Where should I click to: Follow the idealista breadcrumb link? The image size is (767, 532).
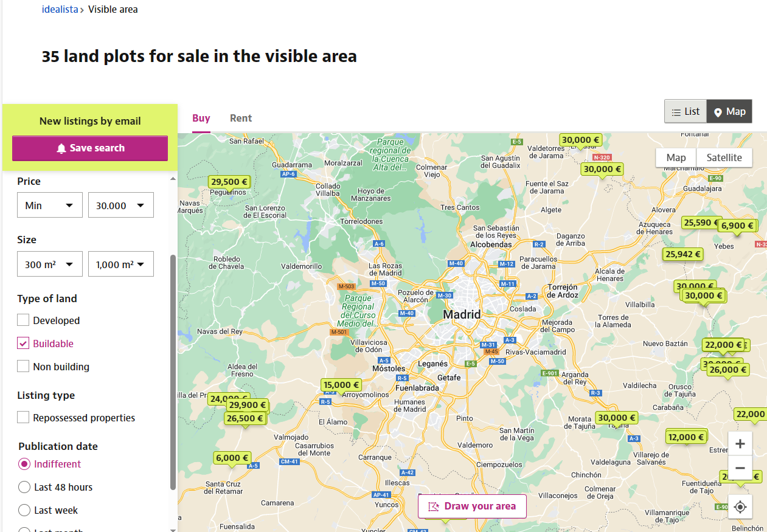60,9
